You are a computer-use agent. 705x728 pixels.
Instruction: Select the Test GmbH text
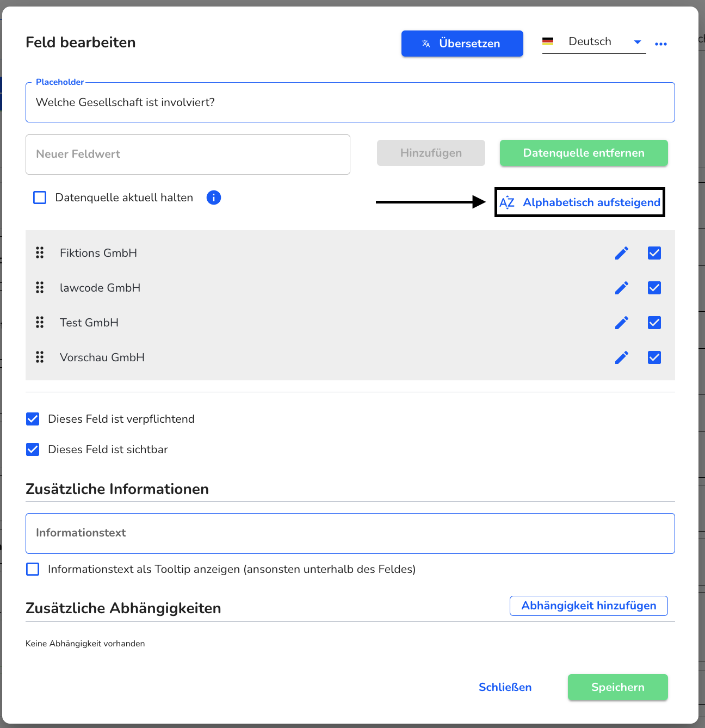click(89, 323)
